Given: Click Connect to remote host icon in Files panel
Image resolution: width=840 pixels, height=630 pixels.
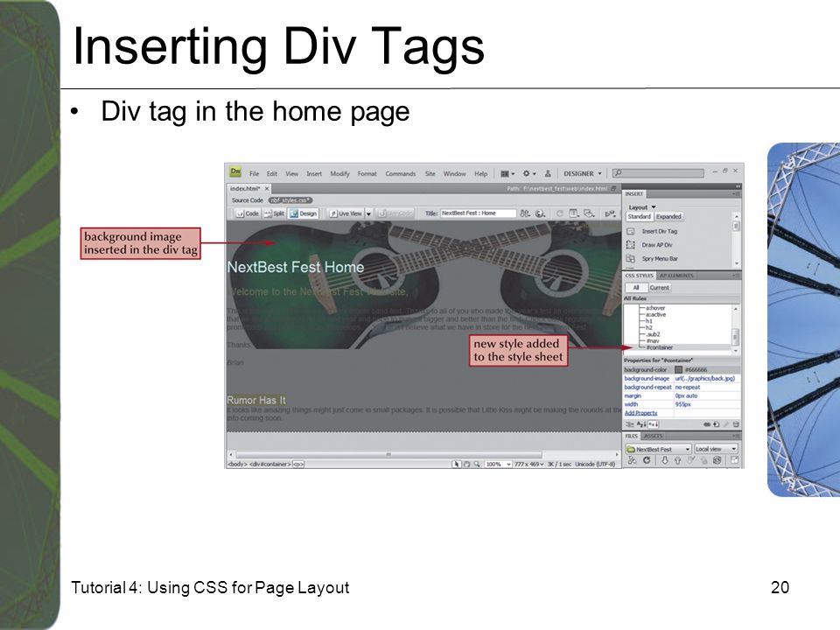Looking at the screenshot, I should pos(632,461).
